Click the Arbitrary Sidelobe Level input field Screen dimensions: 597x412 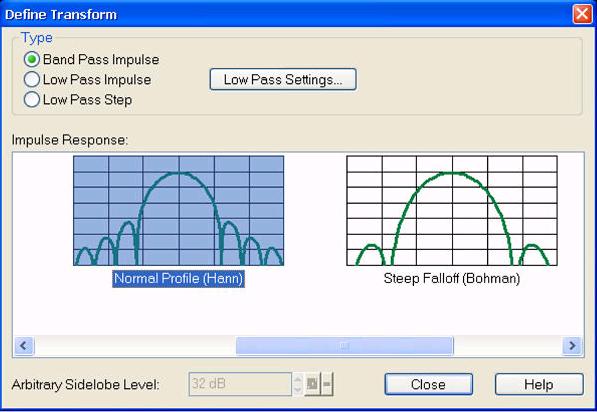pos(240,384)
